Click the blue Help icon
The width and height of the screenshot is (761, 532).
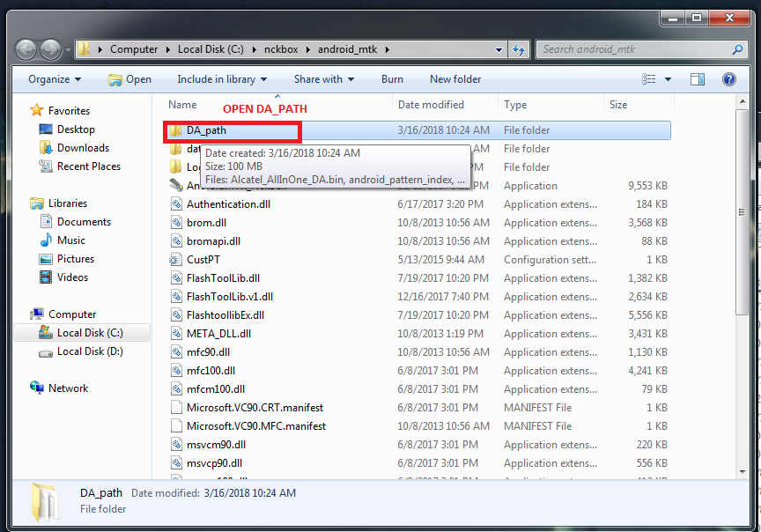coord(729,79)
